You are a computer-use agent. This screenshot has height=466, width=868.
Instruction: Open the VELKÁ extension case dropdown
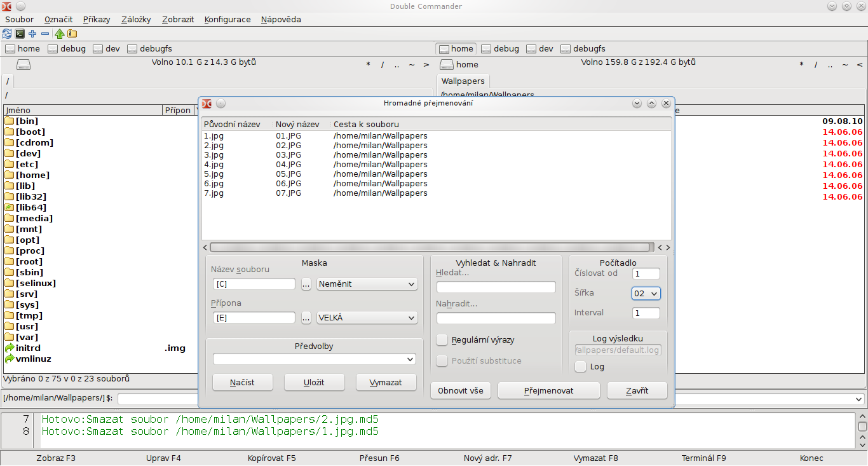tap(367, 317)
